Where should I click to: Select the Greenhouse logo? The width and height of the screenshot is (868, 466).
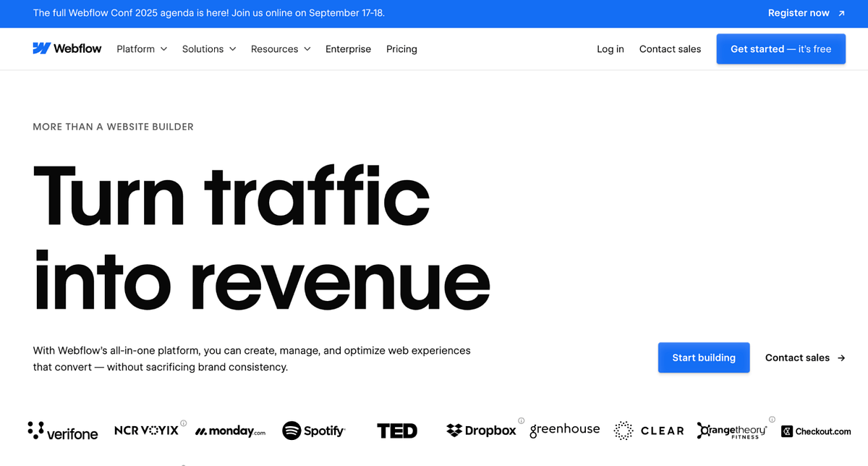[564, 430]
